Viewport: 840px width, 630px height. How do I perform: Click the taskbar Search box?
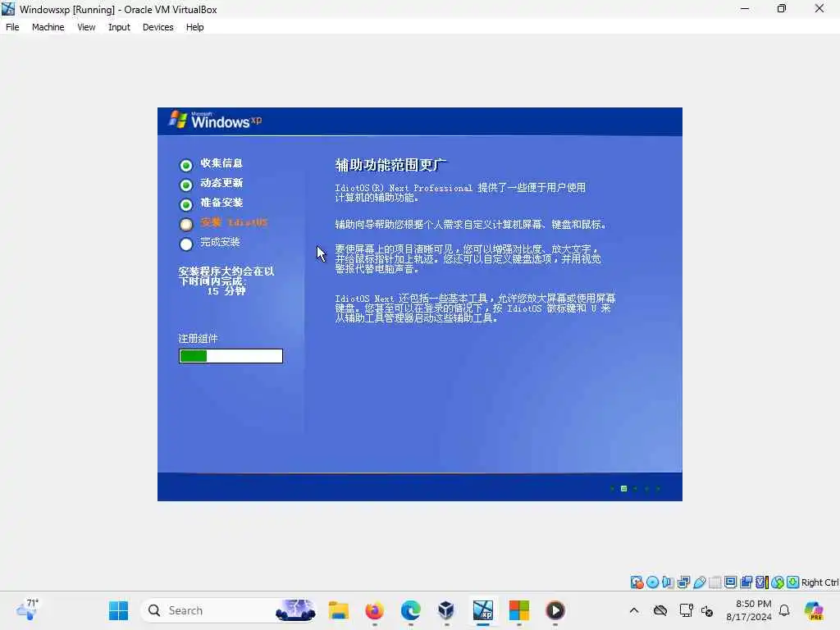228,610
